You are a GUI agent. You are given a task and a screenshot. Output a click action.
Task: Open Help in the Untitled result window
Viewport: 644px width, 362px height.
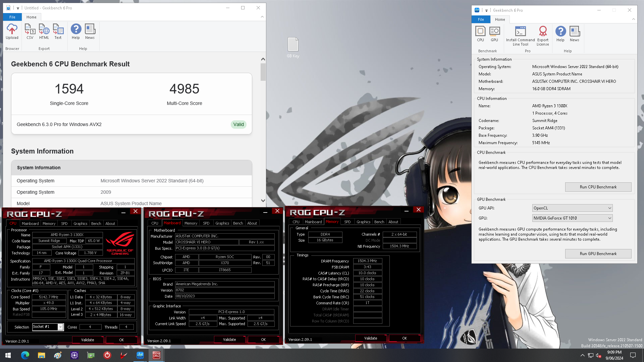pos(76,32)
